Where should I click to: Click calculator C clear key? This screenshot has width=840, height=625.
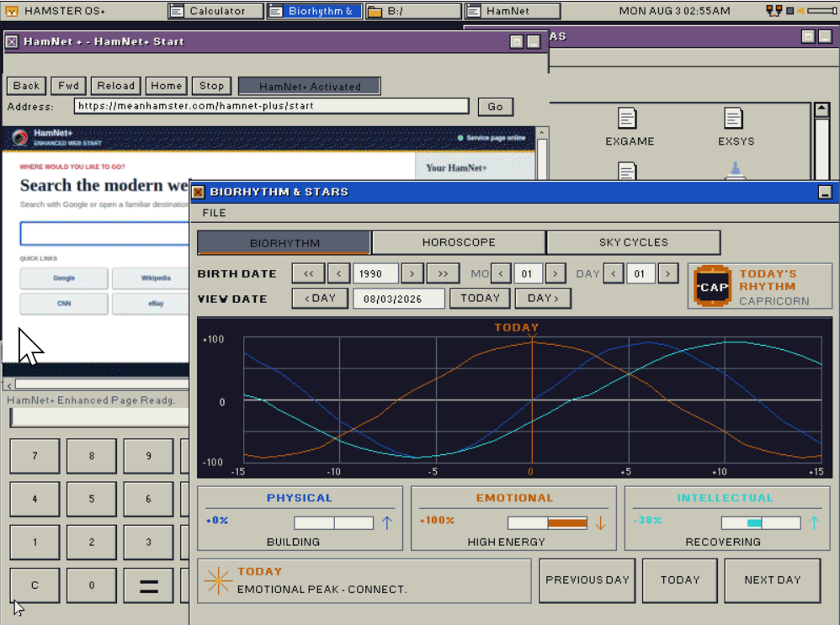pos(35,585)
